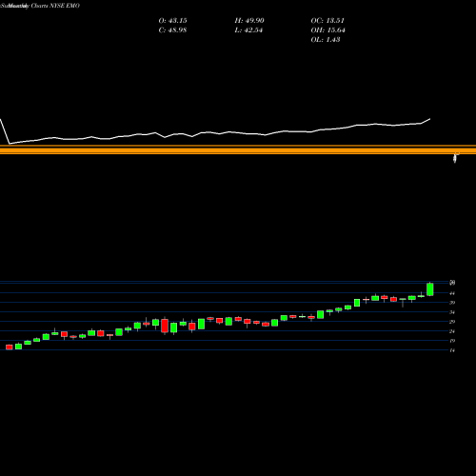The width and height of the screenshot is (476, 476).
Task: Click the OC: 13.51 percentage value
Action: coord(327,21)
